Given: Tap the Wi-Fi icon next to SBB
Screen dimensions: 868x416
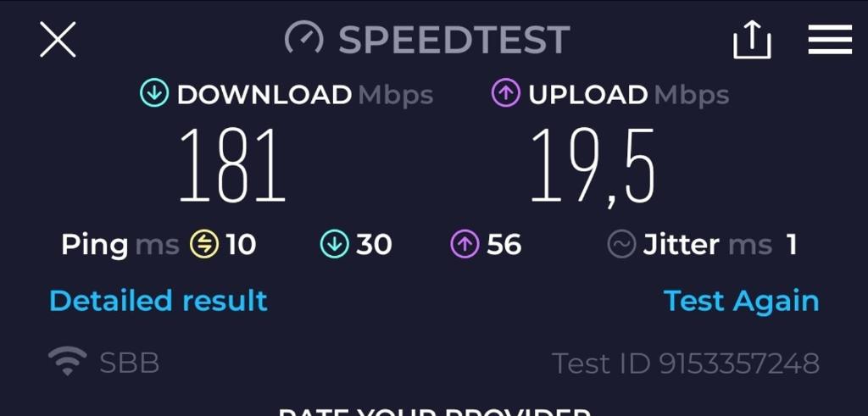Looking at the screenshot, I should click(x=67, y=363).
